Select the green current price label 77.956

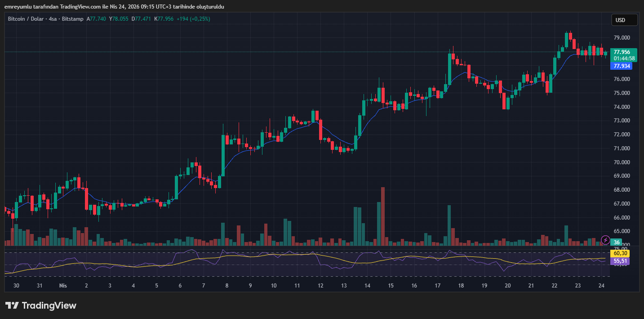[x=622, y=52]
